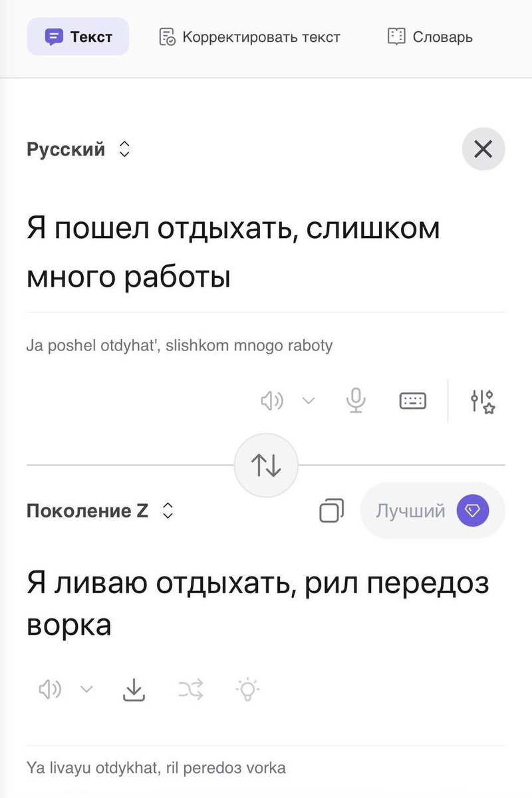This screenshot has width=532, height=798.
Task: Download the translated text
Action: [x=133, y=689]
